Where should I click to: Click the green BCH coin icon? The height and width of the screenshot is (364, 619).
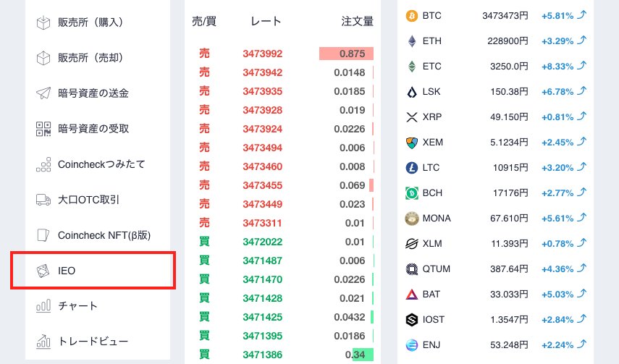412,193
